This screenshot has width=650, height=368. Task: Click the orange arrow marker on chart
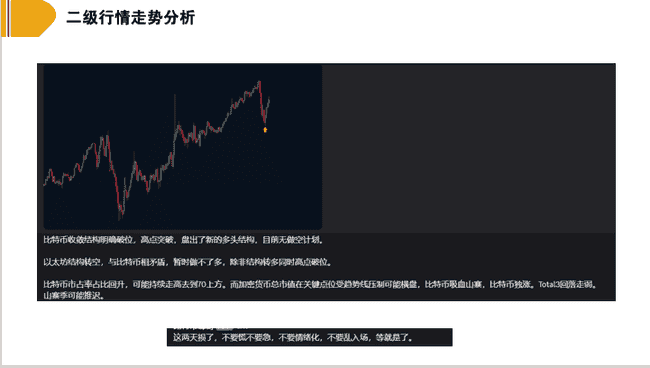[265, 130]
